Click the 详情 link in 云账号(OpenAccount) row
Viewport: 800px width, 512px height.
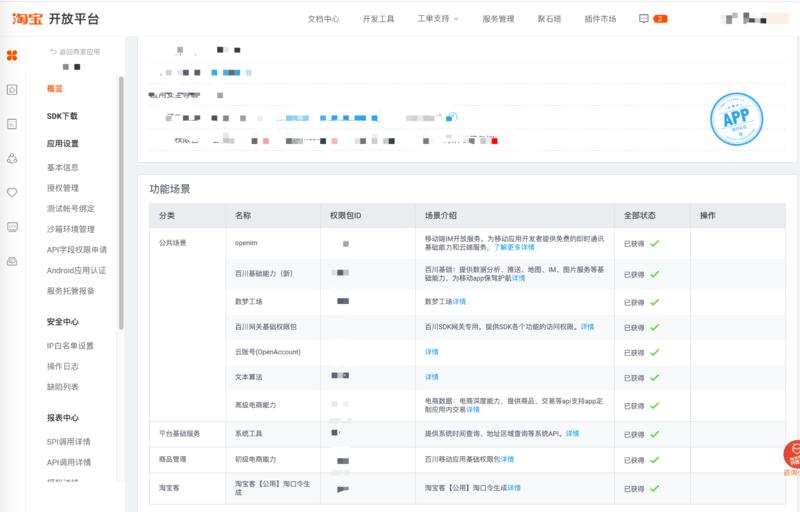point(432,352)
